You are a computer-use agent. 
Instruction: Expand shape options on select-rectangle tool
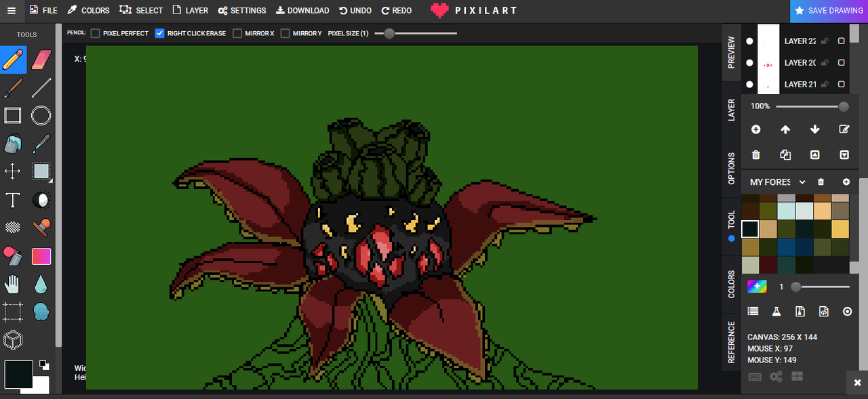[50, 182]
